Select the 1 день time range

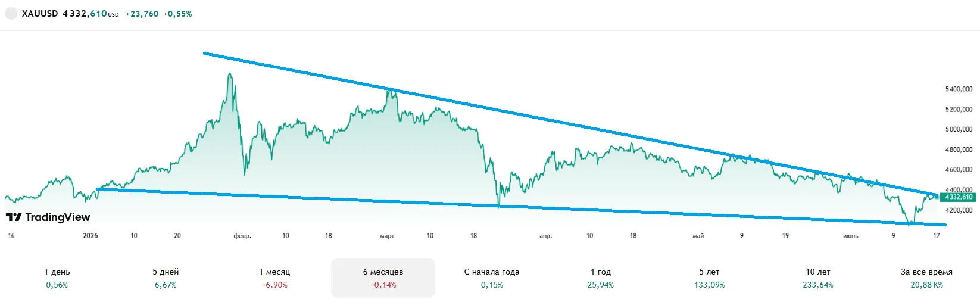[x=57, y=278]
